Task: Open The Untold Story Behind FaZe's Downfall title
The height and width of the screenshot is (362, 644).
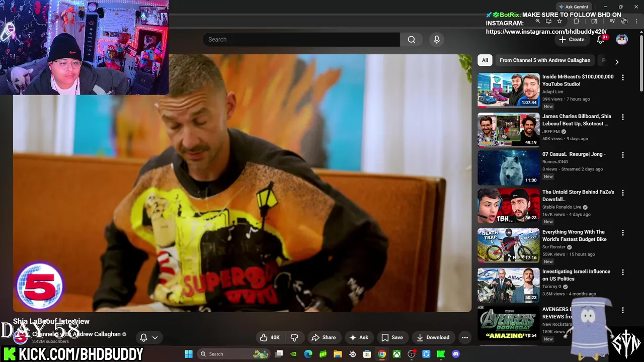Action: [578, 196]
